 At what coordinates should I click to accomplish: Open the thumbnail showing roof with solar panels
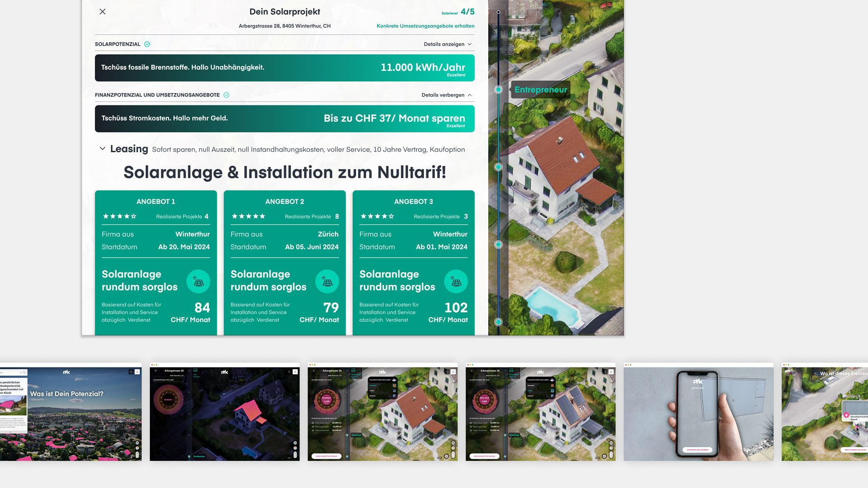click(541, 412)
